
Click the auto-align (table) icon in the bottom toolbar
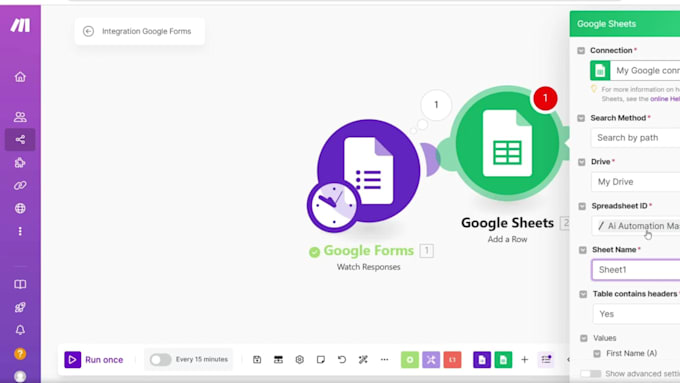278,360
